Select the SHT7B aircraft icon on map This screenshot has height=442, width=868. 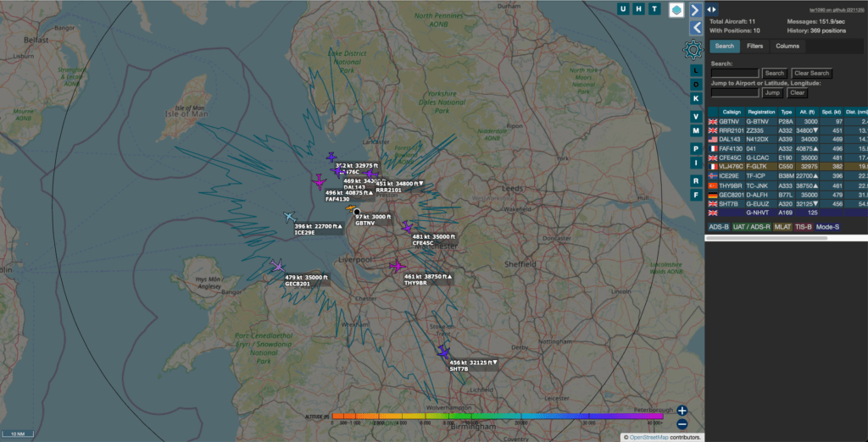tap(443, 352)
